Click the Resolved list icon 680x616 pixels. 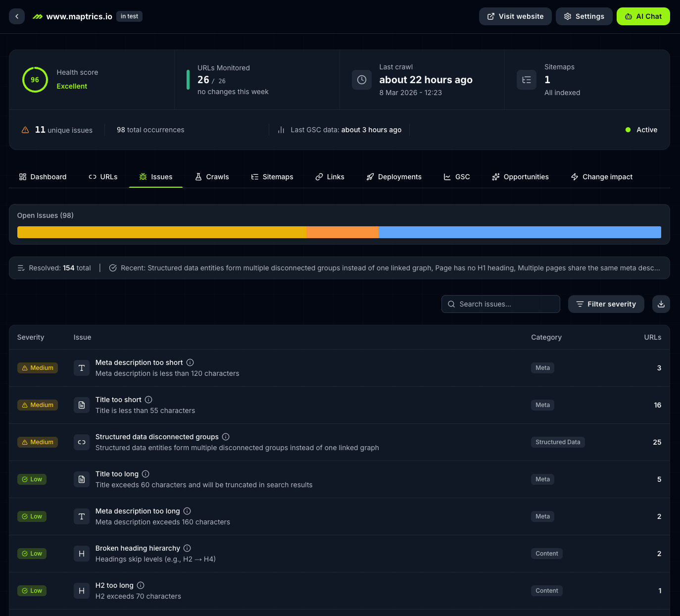click(21, 268)
